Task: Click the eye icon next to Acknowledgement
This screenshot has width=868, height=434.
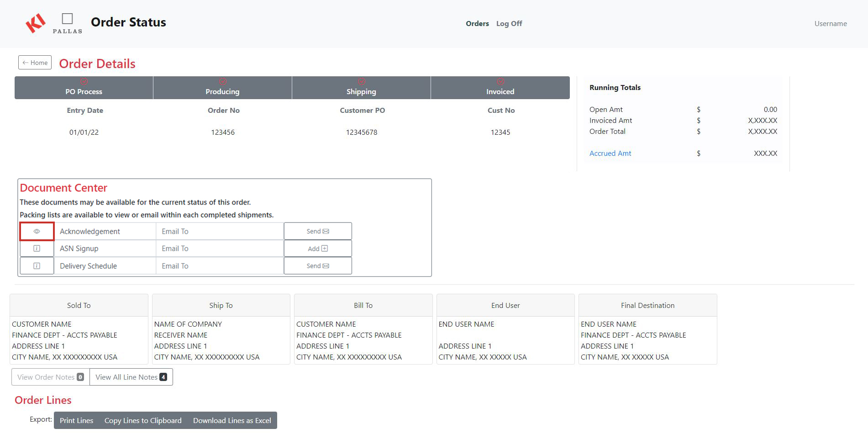Action: tap(37, 231)
